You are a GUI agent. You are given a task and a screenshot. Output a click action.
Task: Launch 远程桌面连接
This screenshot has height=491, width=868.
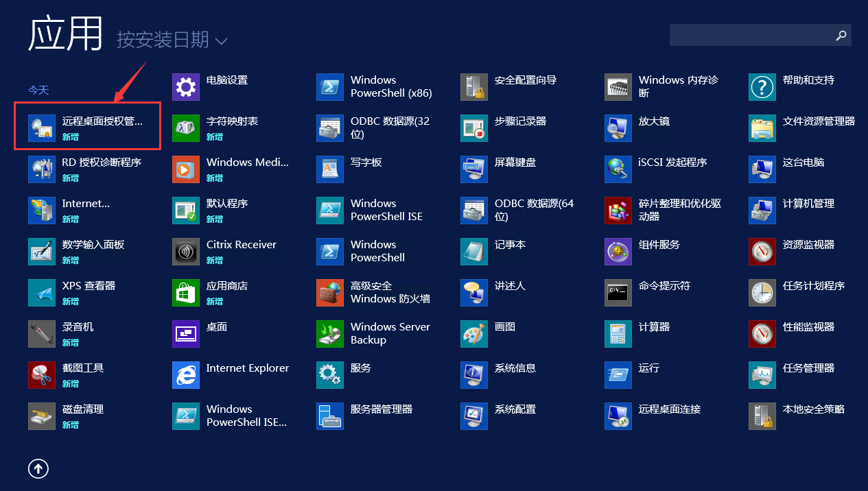[653, 416]
